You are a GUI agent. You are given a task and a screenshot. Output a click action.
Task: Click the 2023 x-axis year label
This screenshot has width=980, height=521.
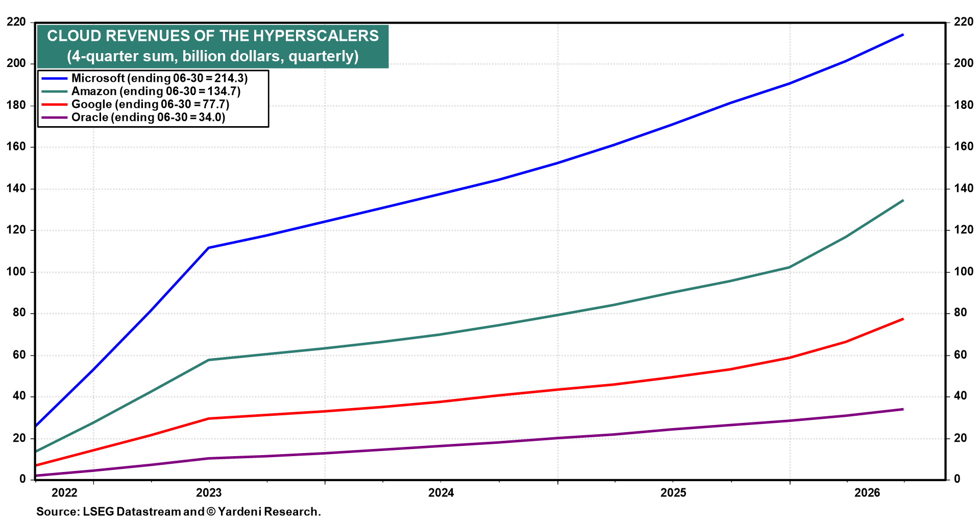pyautogui.click(x=209, y=492)
